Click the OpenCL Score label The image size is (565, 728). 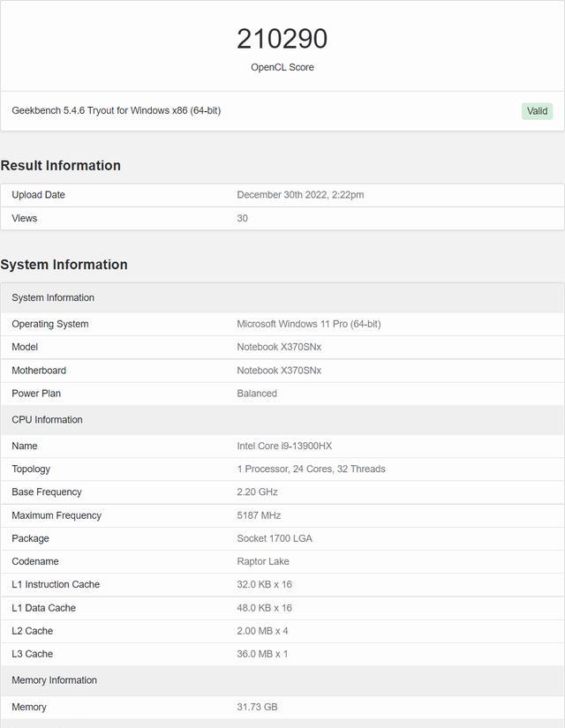[x=282, y=67]
